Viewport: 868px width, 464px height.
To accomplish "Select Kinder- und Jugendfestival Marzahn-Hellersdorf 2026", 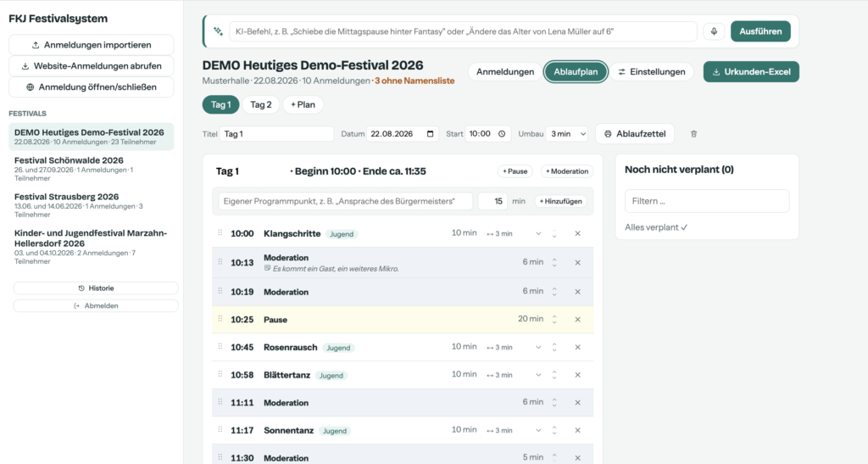I will (92, 247).
